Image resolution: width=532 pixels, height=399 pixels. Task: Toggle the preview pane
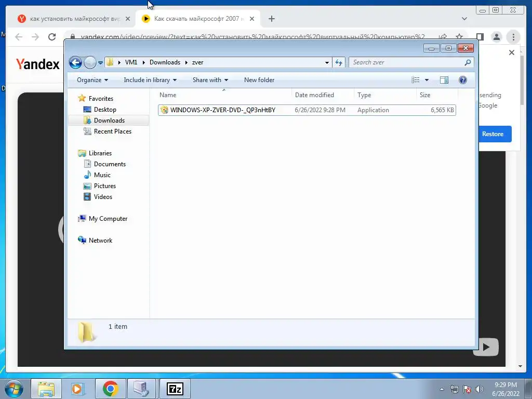(x=444, y=80)
